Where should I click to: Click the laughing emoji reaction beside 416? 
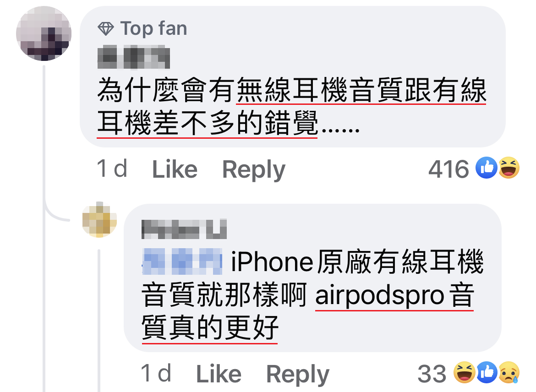(x=509, y=168)
